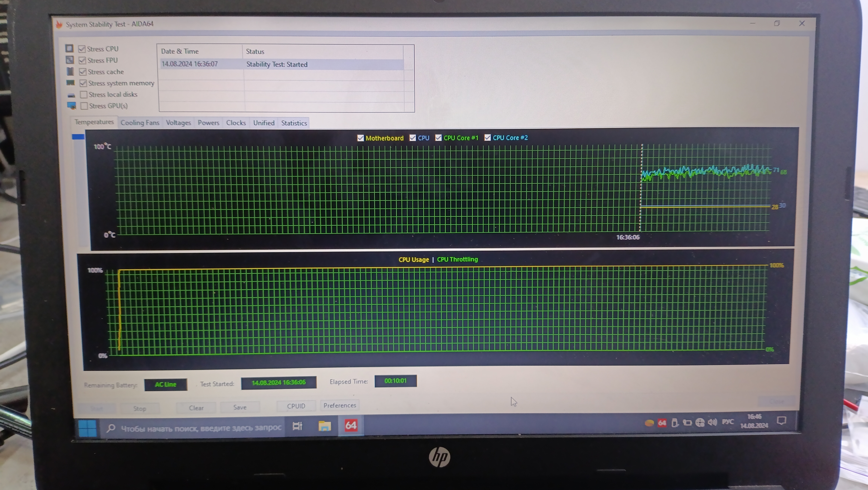Open Task View from the taskbar
This screenshot has height=490, width=868.
(297, 426)
